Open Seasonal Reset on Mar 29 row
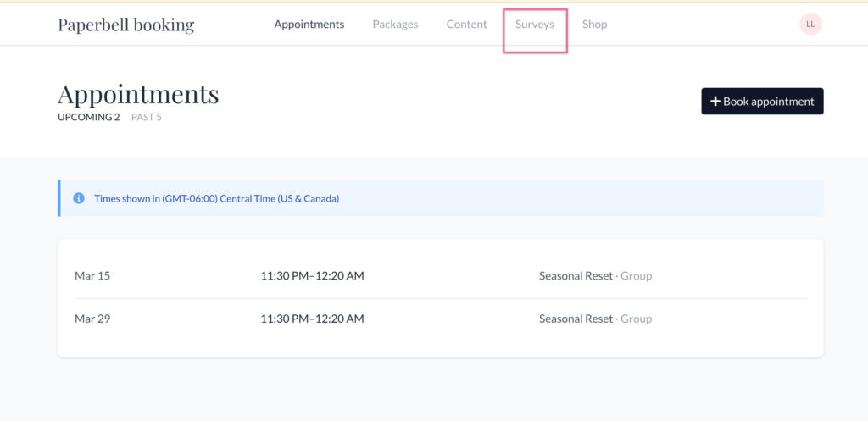Image resolution: width=868 pixels, height=421 pixels. tap(576, 319)
